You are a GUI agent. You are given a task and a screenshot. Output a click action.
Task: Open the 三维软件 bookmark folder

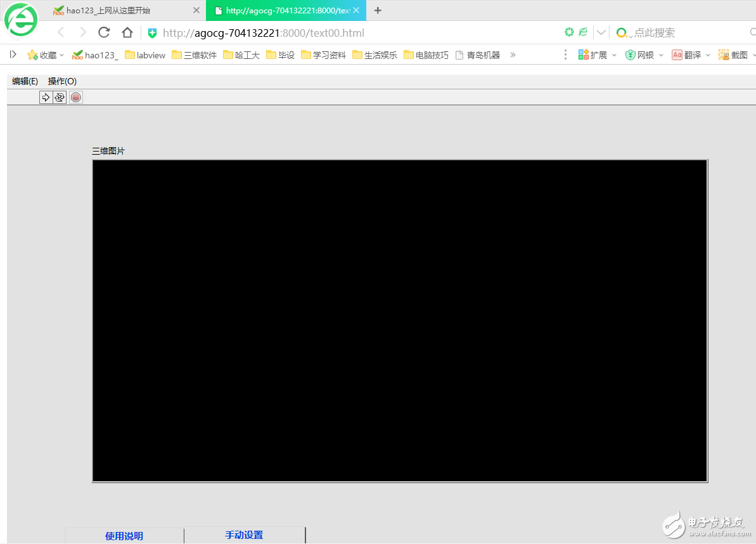pyautogui.click(x=195, y=55)
